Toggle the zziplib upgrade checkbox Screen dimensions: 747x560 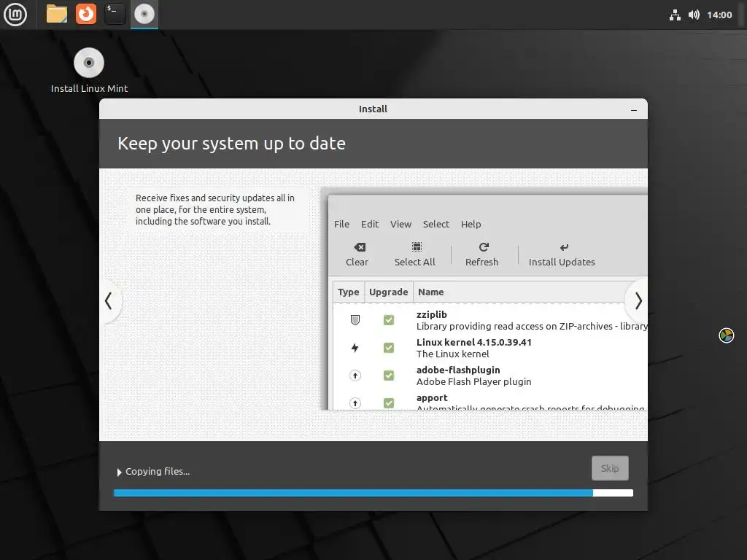389,320
